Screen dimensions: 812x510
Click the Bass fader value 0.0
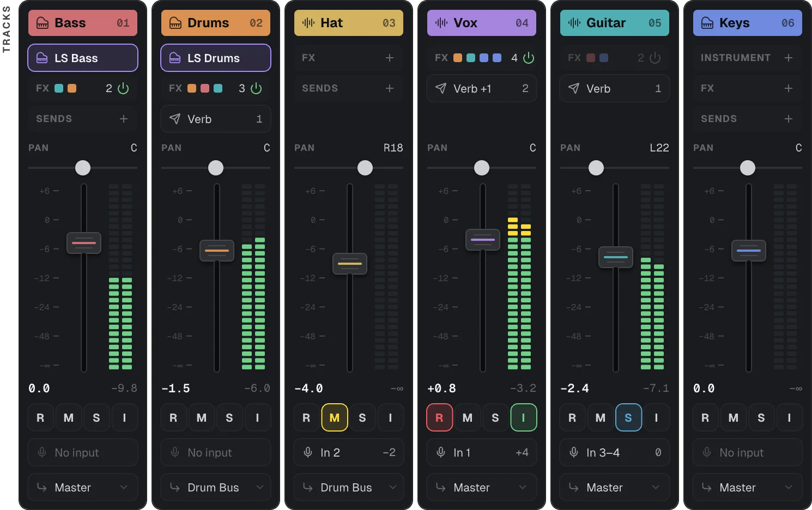(x=39, y=388)
